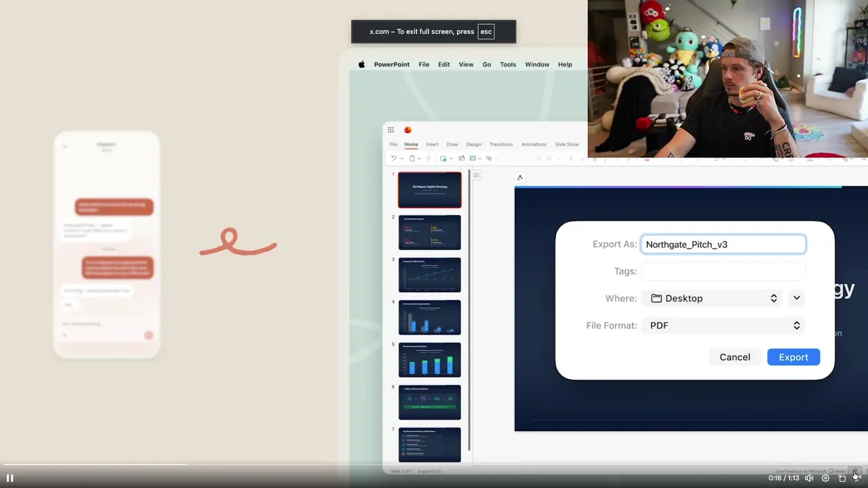The height and width of the screenshot is (488, 868).
Task: Expand the Paste options dropdown arrow
Action: 419,159
